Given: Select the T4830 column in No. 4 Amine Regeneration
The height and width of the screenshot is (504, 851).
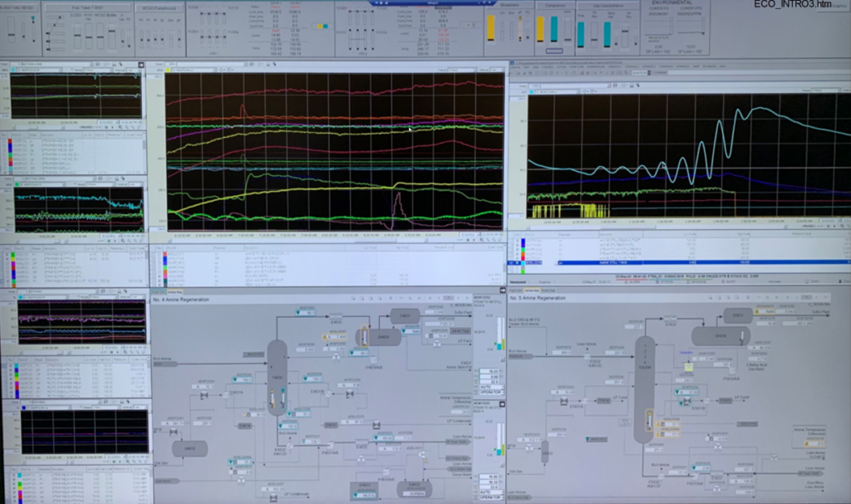Looking at the screenshot, I should (x=277, y=376).
